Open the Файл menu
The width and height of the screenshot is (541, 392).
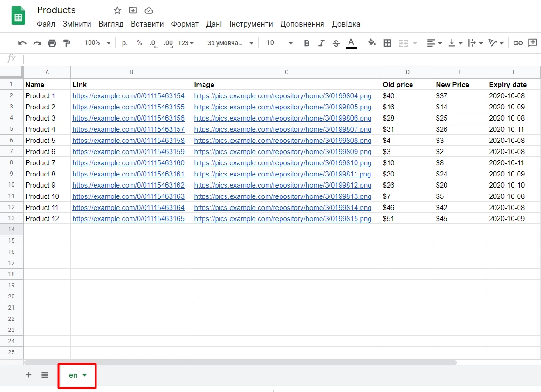46,24
